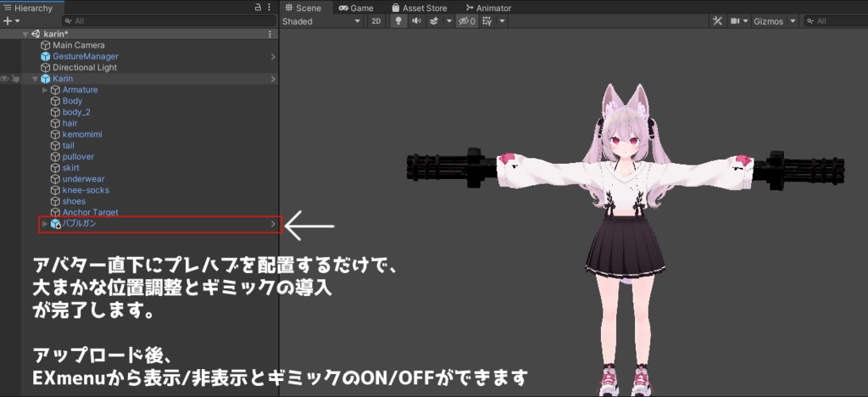868x397 pixels.
Task: Click the cube icon beside skirt
Action: click(55, 168)
